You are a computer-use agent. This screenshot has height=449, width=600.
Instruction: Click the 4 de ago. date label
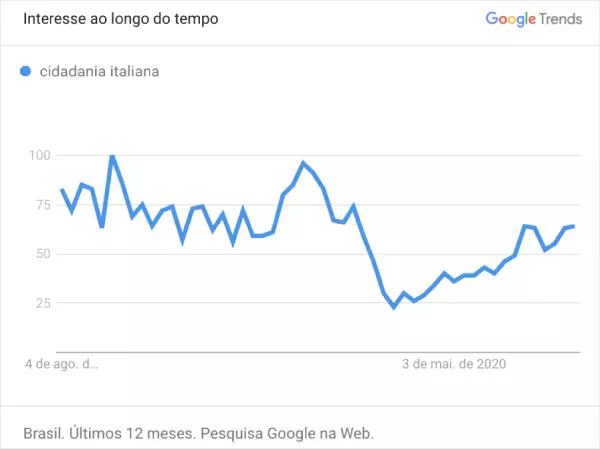(62, 364)
